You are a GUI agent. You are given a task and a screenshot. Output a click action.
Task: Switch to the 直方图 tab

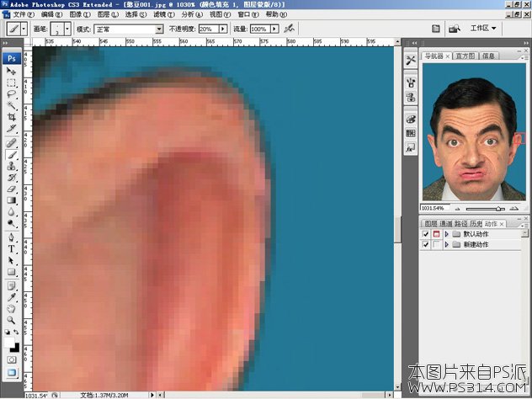tap(465, 56)
